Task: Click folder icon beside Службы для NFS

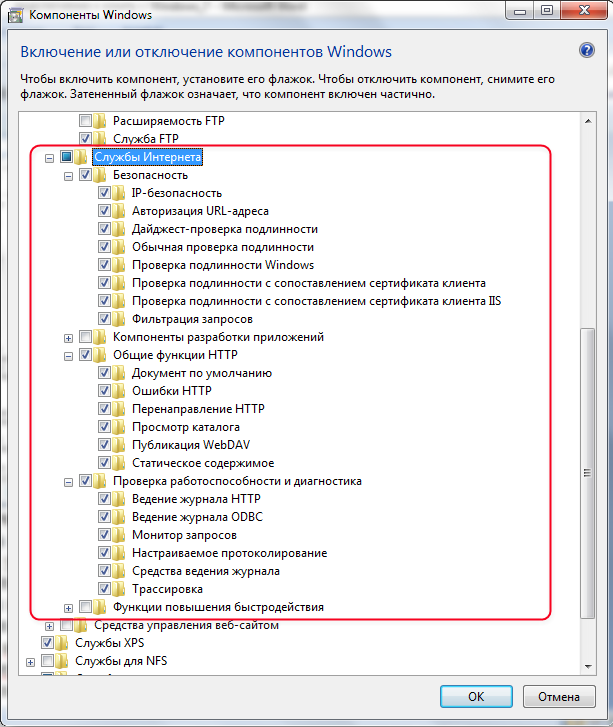Action: 62,661
